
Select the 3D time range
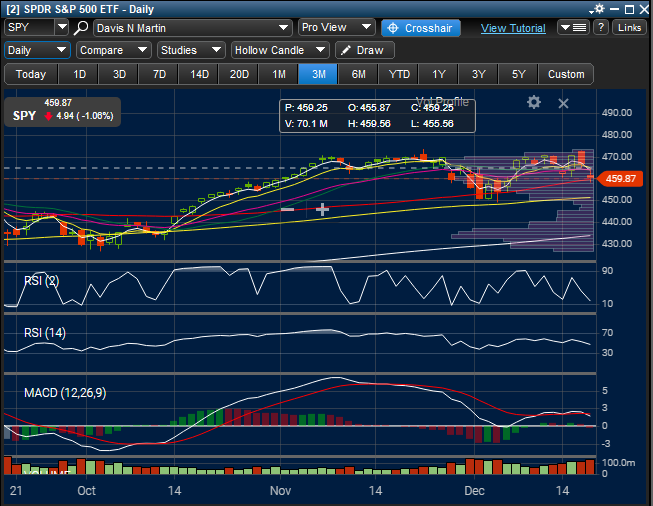(x=119, y=74)
